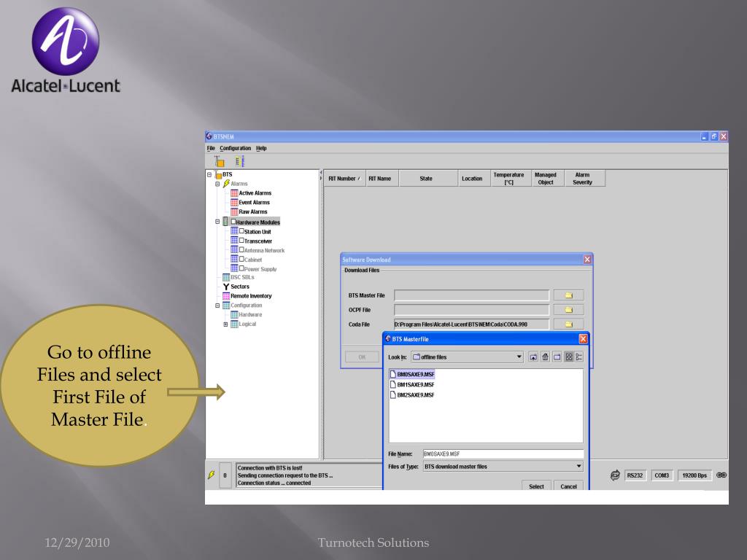Click the RS232 status bar button
The image size is (747, 560).
click(635, 475)
